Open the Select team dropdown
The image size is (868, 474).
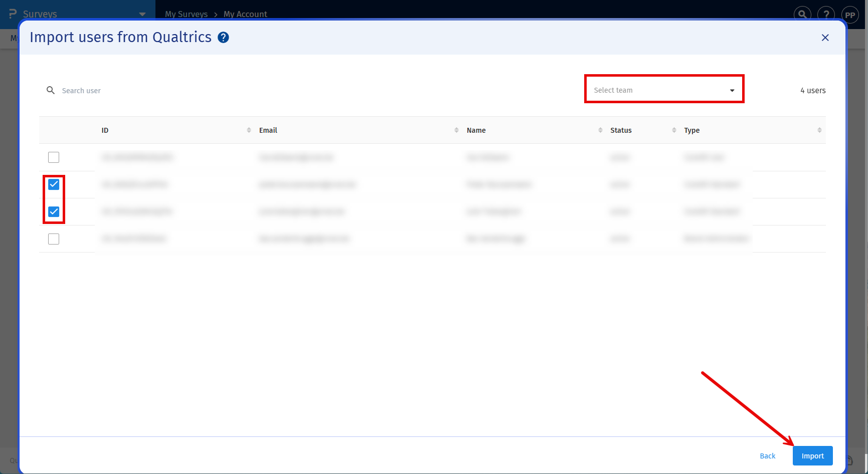664,90
